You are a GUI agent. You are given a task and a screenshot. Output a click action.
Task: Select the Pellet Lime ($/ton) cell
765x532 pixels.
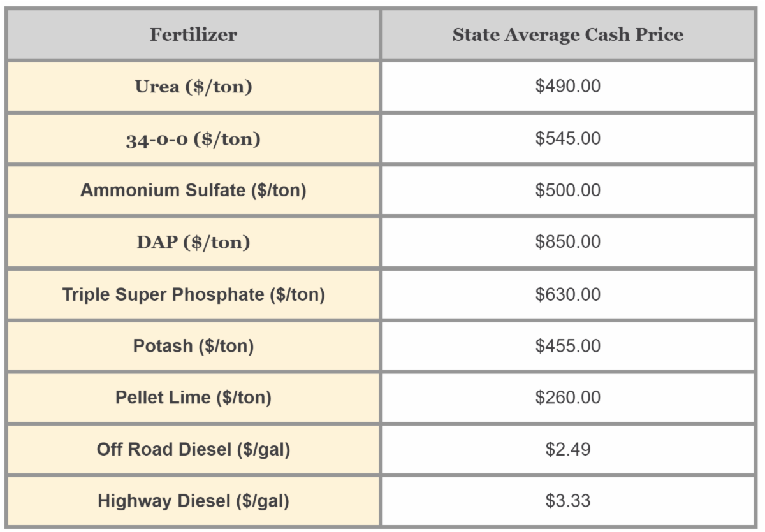[x=193, y=398]
